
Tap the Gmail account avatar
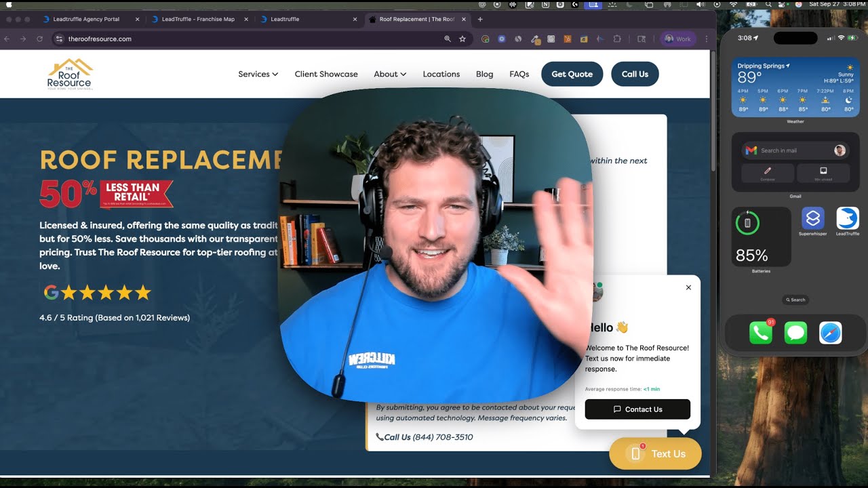pyautogui.click(x=840, y=150)
